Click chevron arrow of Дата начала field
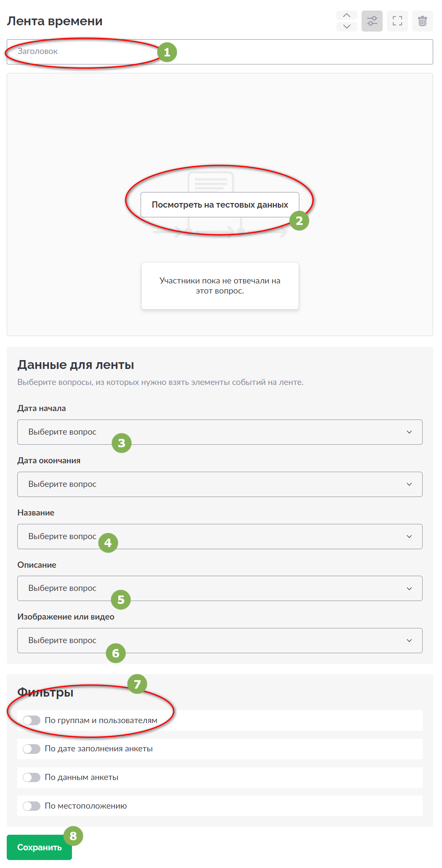 409,432
